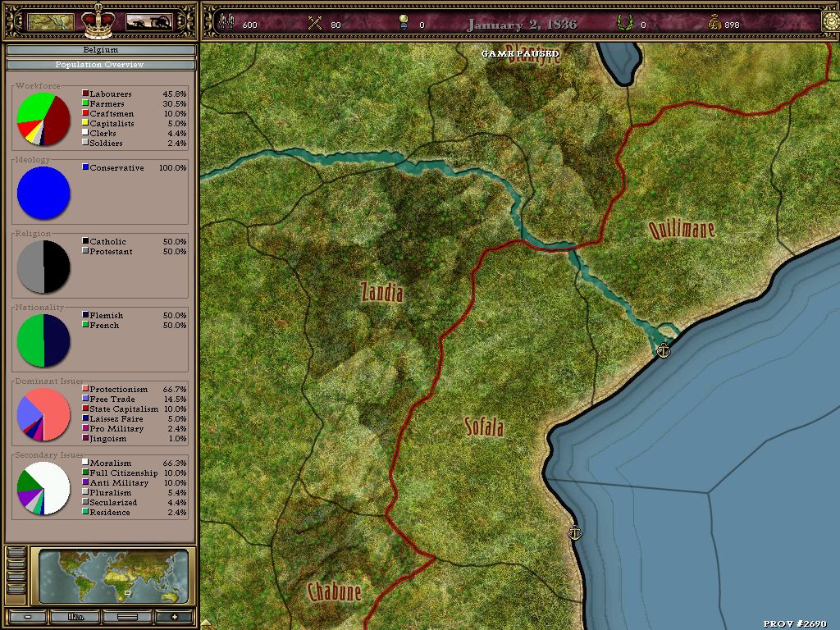
Task: Zoom out with the minus button
Action: coord(27,617)
